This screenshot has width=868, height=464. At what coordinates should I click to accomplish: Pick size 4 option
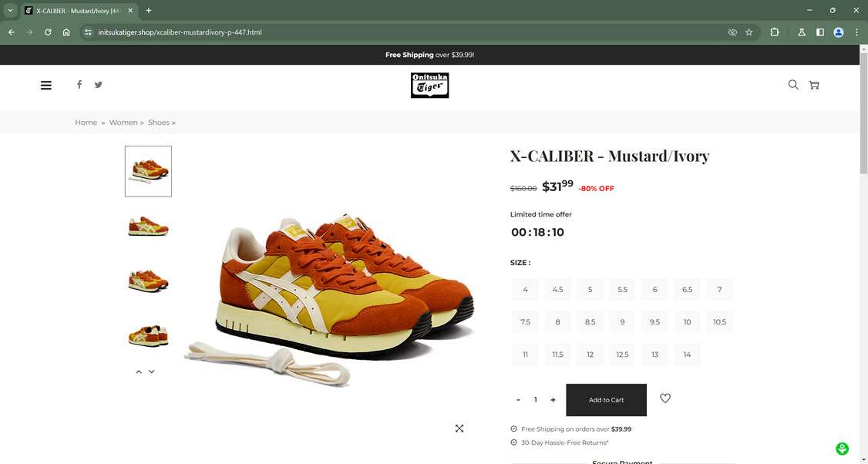525,290
